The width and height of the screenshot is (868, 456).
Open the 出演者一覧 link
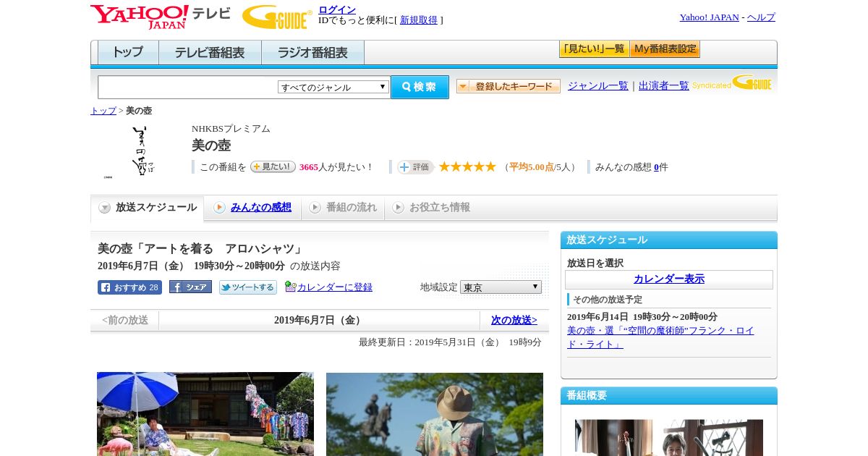tap(664, 86)
